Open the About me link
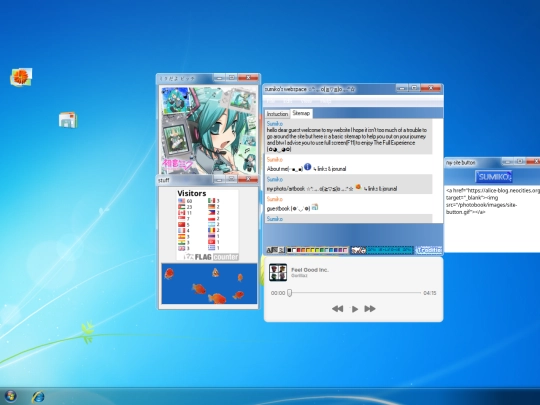The height and width of the screenshot is (405, 540). (x=284, y=169)
